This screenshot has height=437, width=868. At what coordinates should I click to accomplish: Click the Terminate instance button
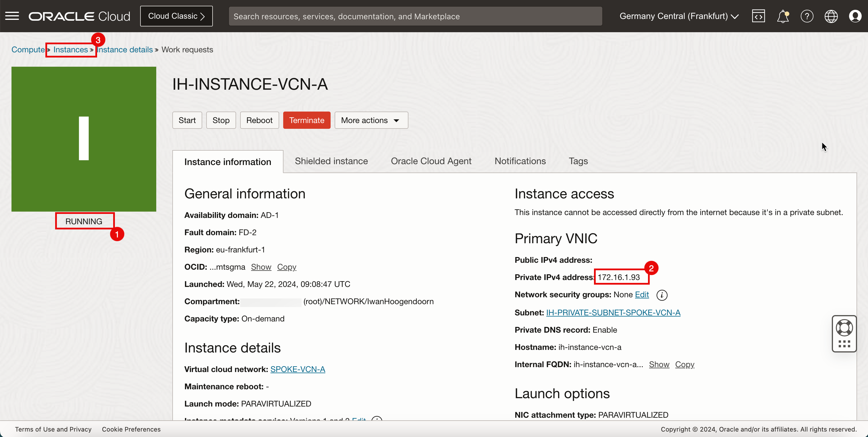click(306, 120)
